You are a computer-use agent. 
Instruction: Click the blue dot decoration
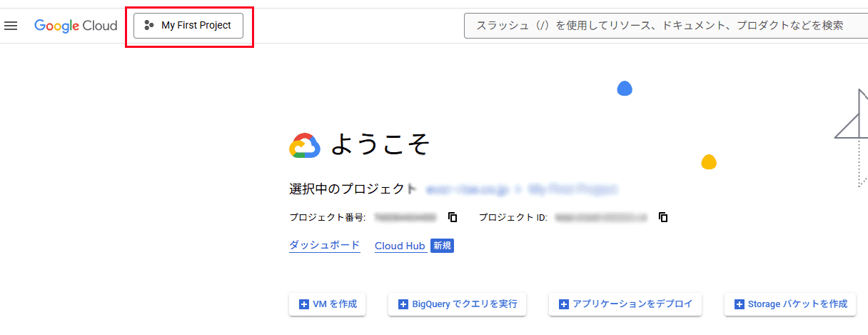625,89
